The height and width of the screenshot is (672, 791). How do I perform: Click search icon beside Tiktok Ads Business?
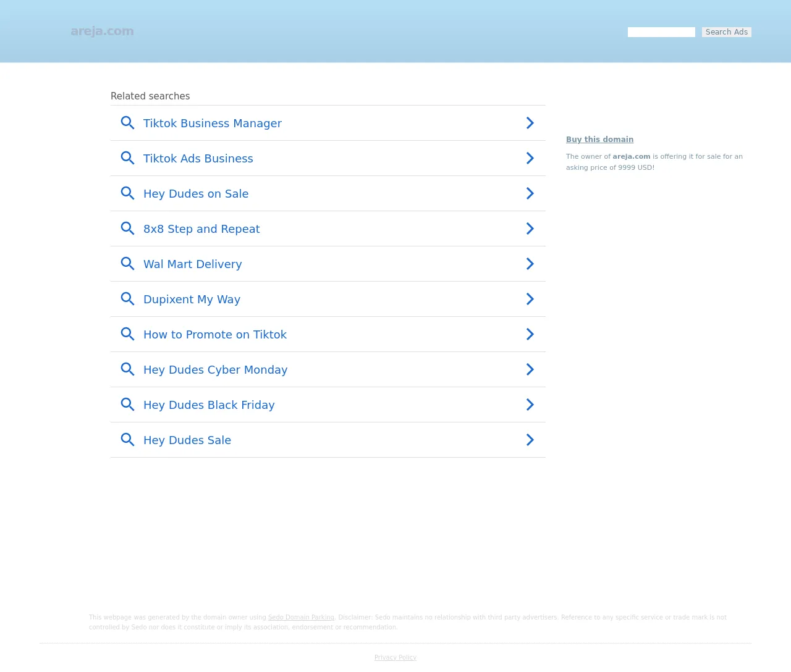click(x=127, y=158)
